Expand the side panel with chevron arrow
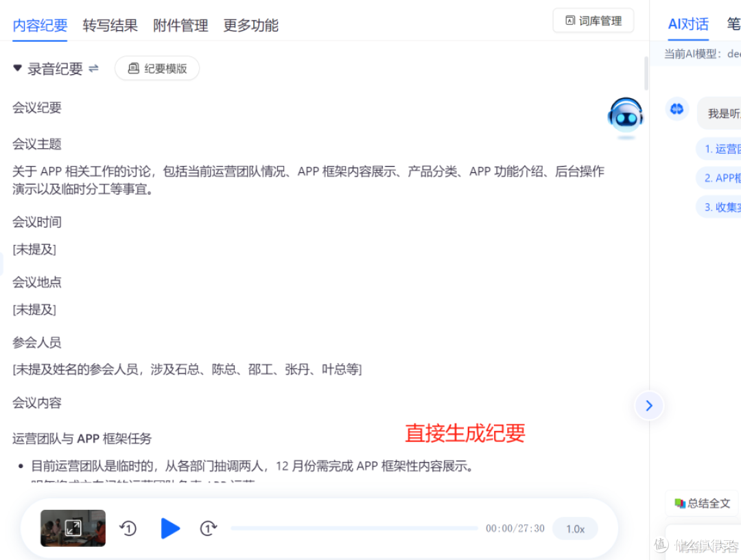This screenshot has height=560, width=741. click(x=649, y=406)
